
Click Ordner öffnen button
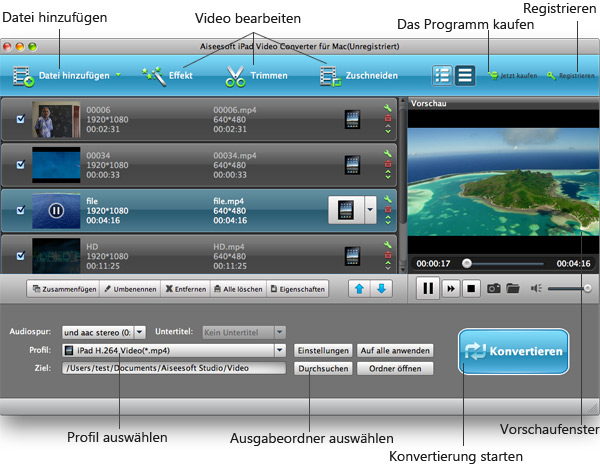tap(395, 369)
